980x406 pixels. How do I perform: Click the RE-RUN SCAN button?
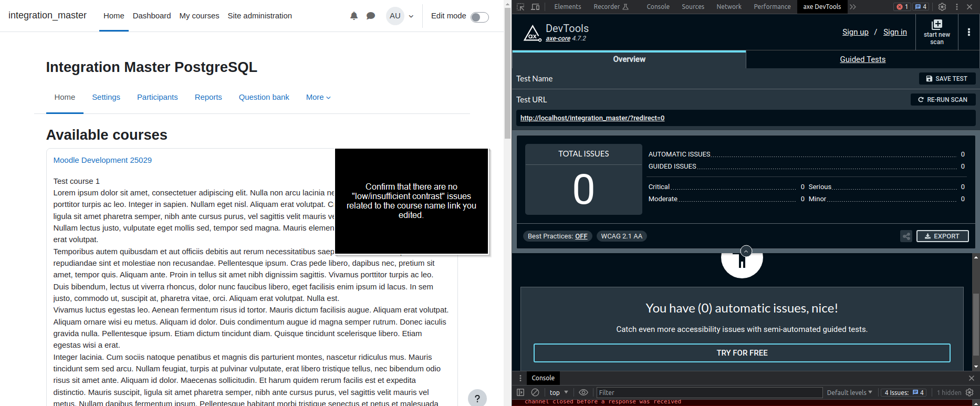pos(943,100)
